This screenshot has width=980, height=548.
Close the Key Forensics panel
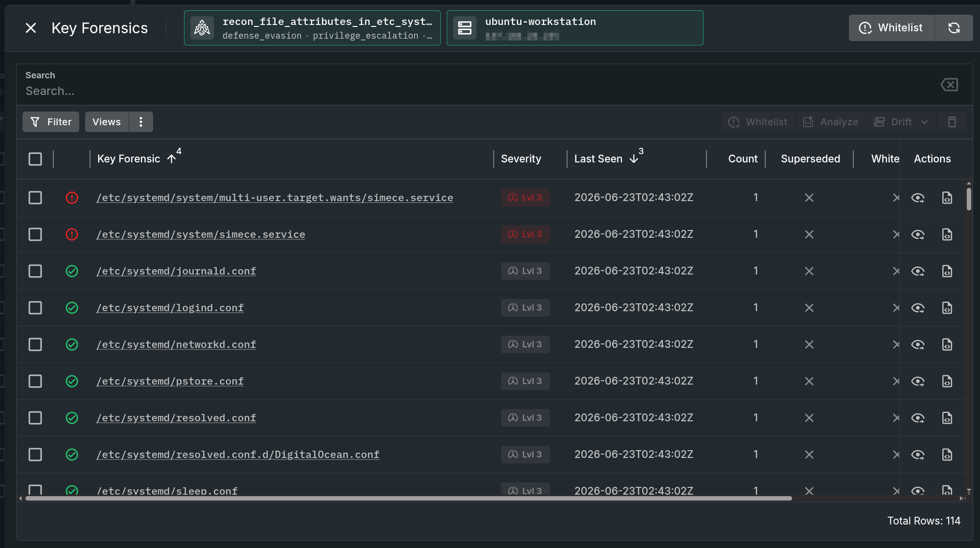[31, 28]
